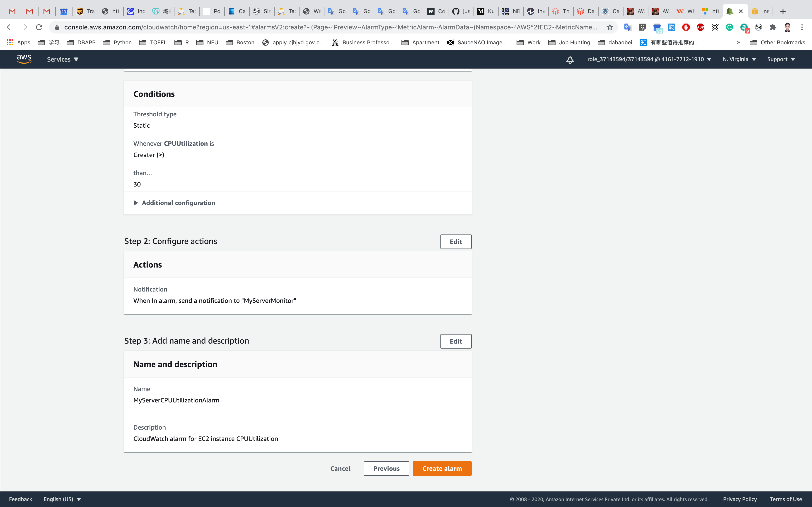Open the Services dropdown menu
This screenshot has height=507, width=812.
pos(62,59)
